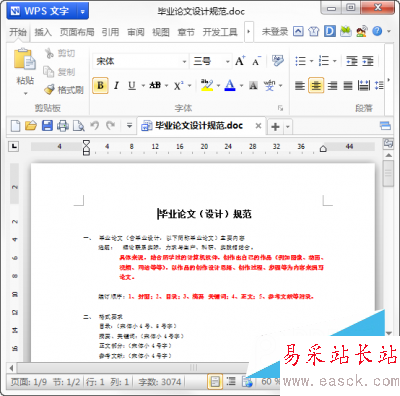
Task: Open the 引用 ribbon tab
Action: coord(110,32)
